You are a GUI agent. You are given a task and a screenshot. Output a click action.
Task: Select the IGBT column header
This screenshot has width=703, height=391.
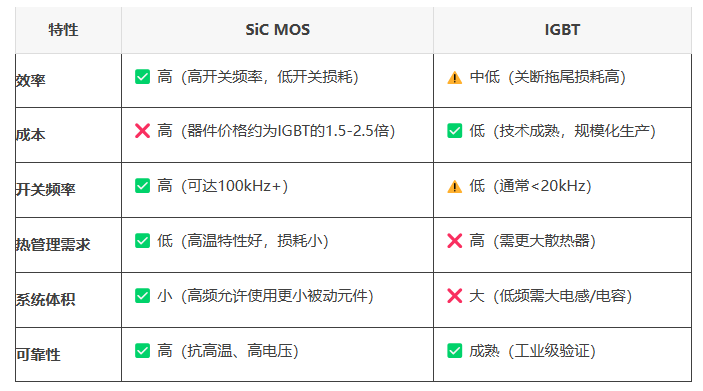tap(562, 30)
